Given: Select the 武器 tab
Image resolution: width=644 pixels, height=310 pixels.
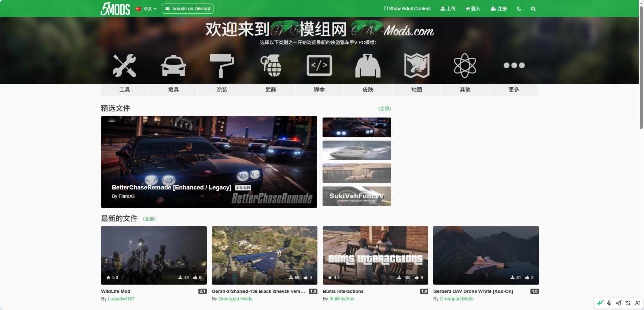Looking at the screenshot, I should [x=271, y=90].
